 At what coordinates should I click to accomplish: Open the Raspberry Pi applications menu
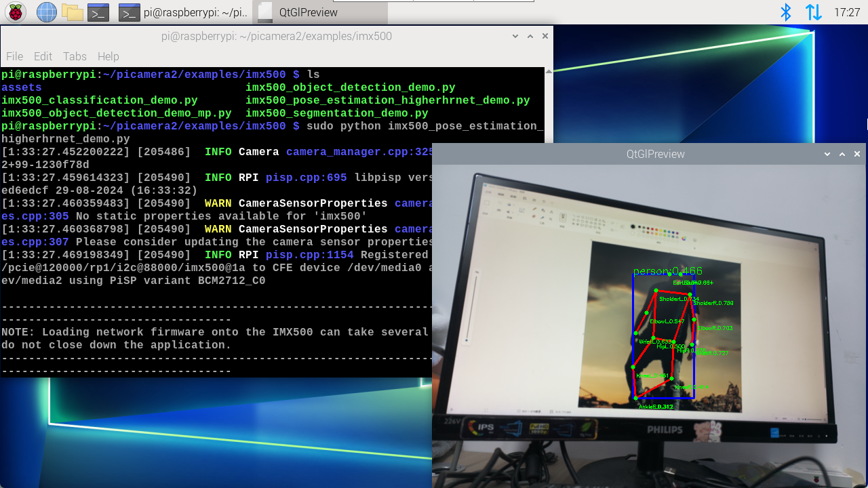(16, 12)
